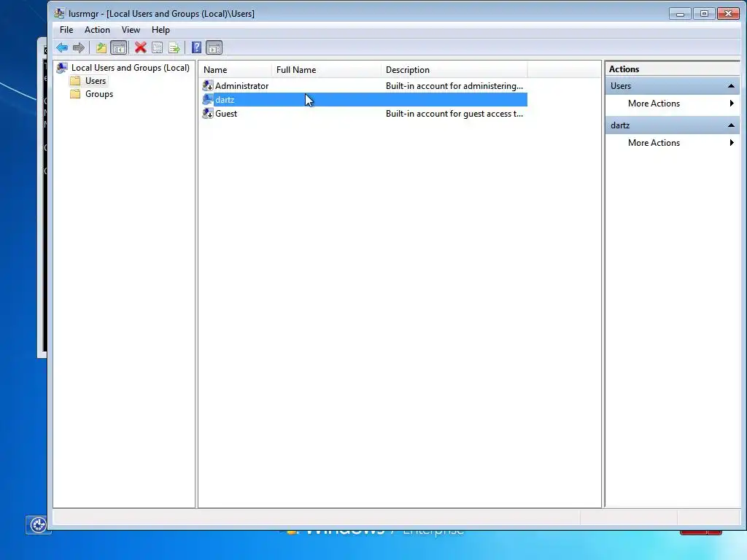Click the lusrmgr window title icon

click(59, 13)
